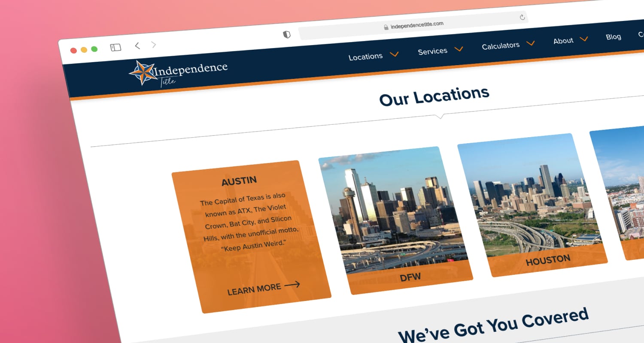Click the Austin card heading
This screenshot has width=644, height=343.
(239, 181)
